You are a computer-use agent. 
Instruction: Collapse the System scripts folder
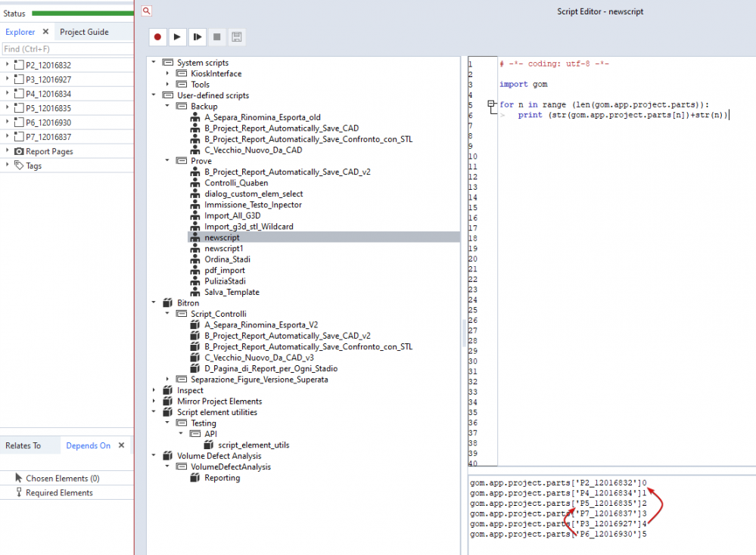(x=154, y=63)
